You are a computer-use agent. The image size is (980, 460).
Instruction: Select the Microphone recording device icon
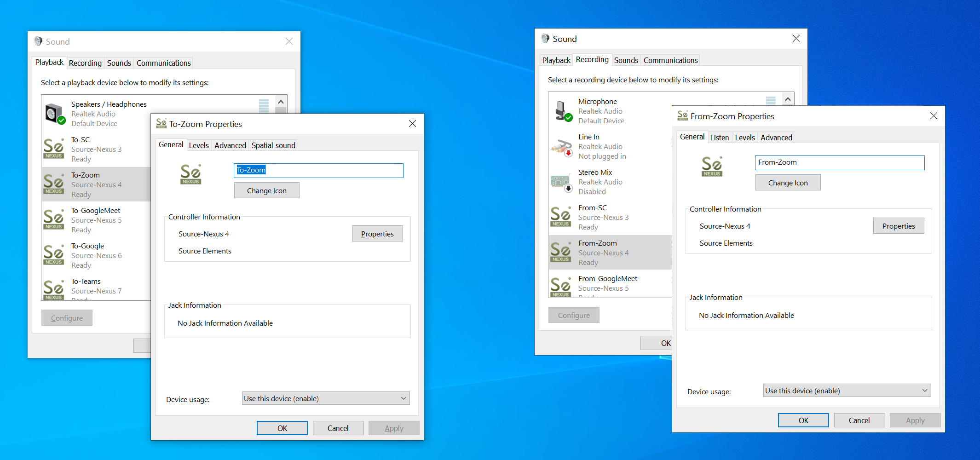click(x=561, y=111)
